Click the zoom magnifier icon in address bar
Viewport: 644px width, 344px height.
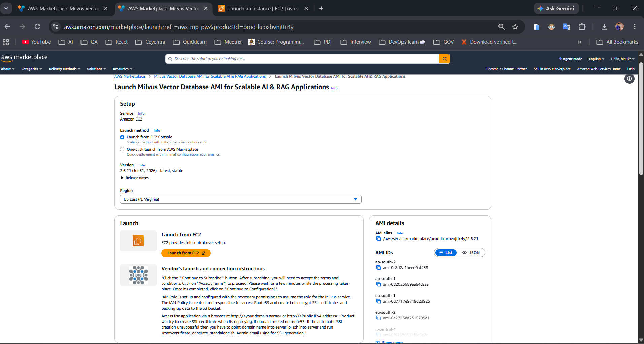click(x=502, y=27)
